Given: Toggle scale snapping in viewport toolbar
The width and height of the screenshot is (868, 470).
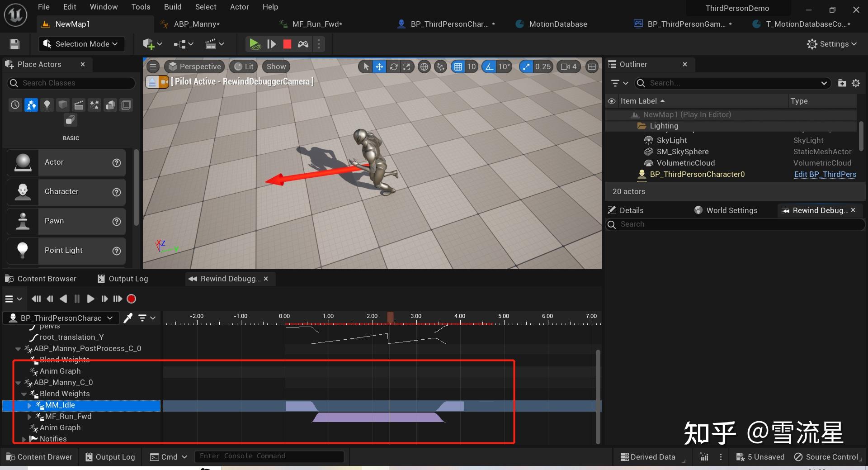Looking at the screenshot, I should pos(526,67).
